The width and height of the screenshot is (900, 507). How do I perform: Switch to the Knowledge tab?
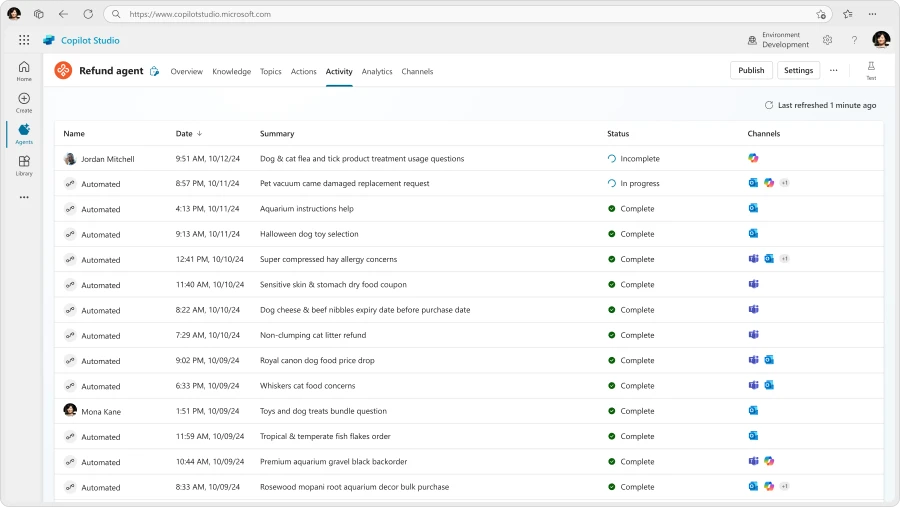click(x=231, y=71)
